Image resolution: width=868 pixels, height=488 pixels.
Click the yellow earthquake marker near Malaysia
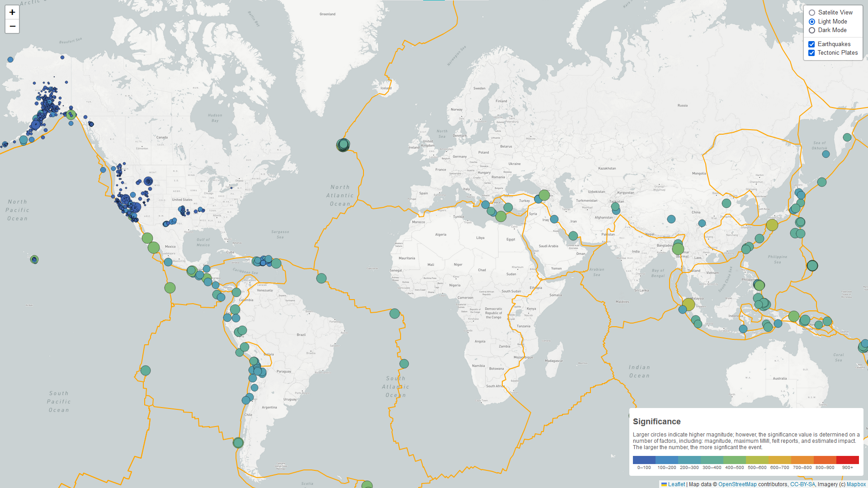click(688, 305)
